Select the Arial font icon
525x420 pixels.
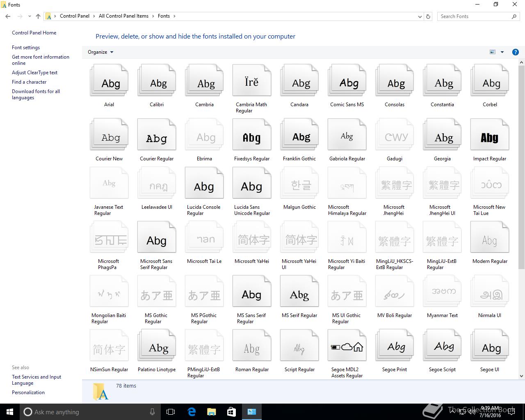[x=109, y=80]
